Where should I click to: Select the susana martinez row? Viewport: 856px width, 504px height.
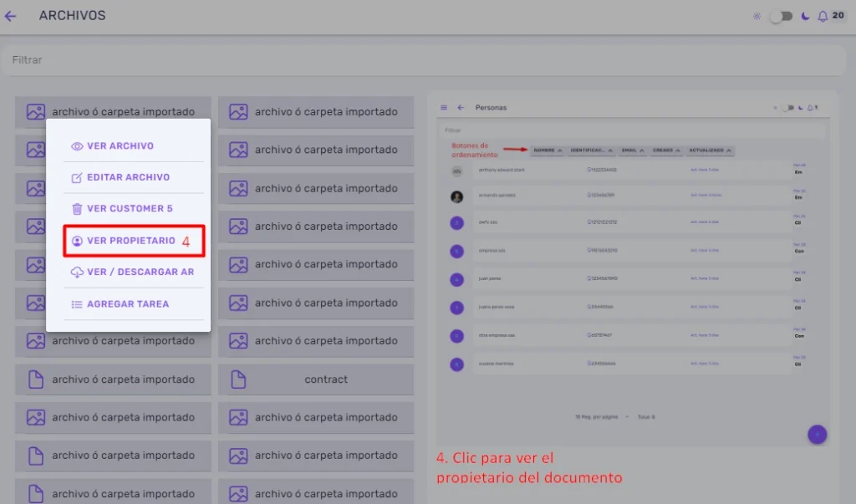click(x=633, y=364)
